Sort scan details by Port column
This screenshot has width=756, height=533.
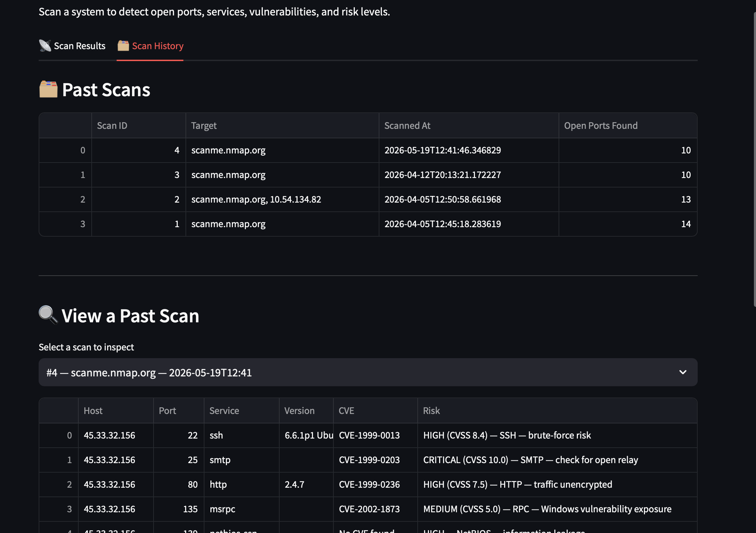click(x=179, y=411)
